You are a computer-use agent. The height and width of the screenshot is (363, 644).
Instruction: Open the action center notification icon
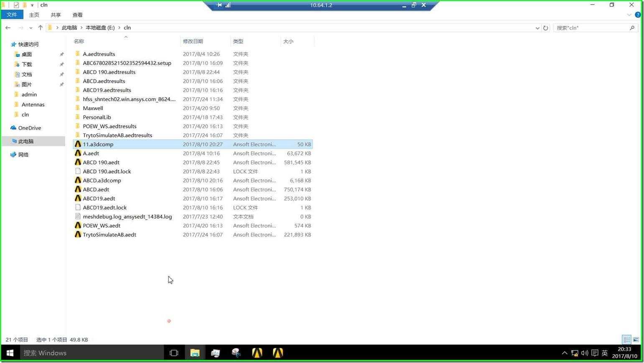pyautogui.click(x=595, y=353)
